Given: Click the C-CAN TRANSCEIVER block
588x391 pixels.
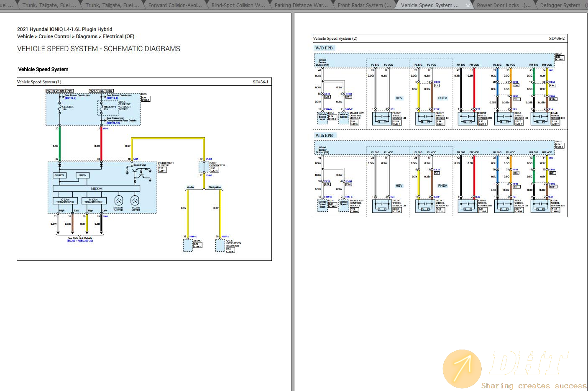Looking at the screenshot, I should pyautogui.click(x=65, y=201).
